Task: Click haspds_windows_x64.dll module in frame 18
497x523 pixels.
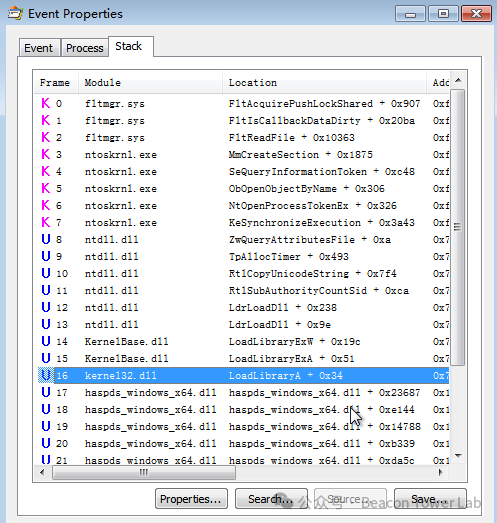Action: (x=150, y=410)
